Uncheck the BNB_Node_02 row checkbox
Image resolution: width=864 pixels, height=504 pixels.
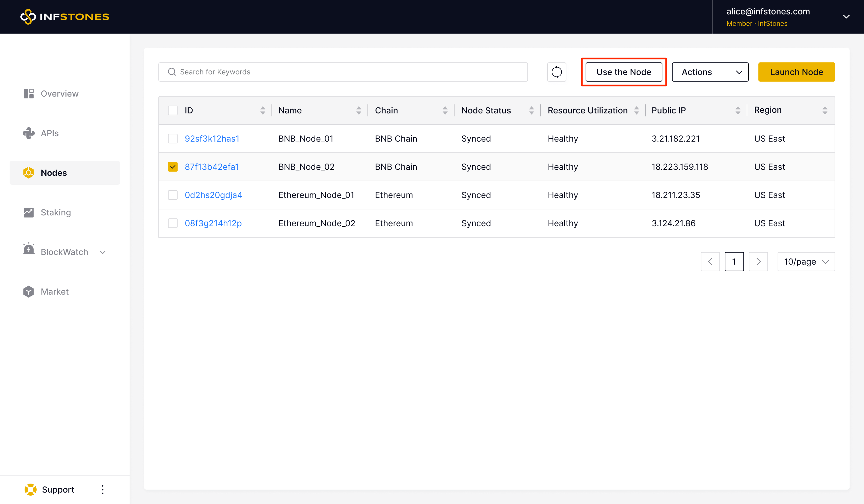[173, 167]
